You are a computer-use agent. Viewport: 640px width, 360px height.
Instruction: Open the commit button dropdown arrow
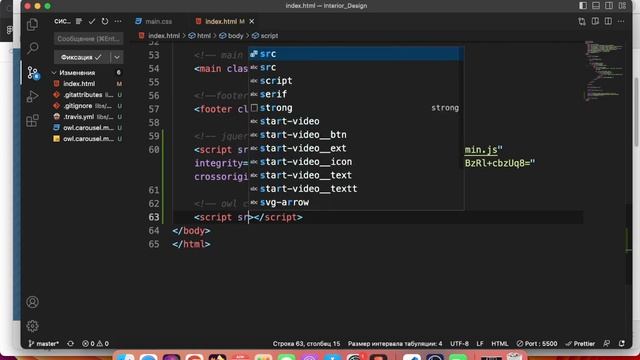pyautogui.click(x=117, y=57)
